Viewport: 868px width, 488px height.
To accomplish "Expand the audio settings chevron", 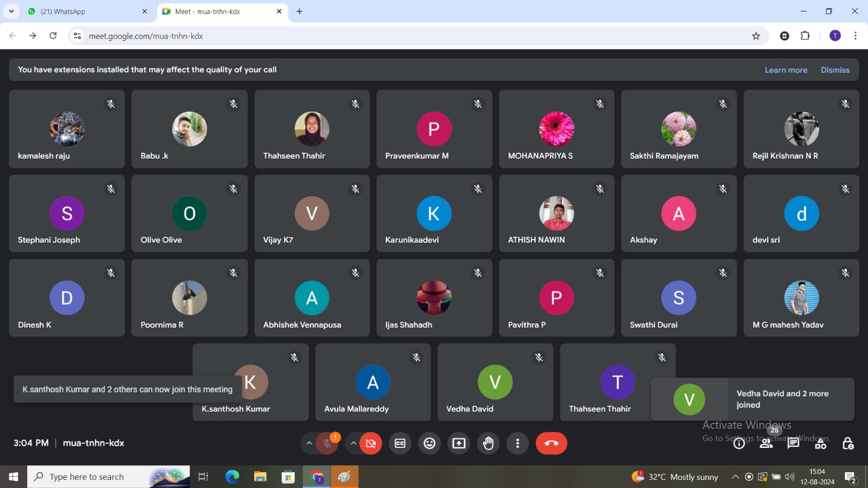I will coord(309,443).
